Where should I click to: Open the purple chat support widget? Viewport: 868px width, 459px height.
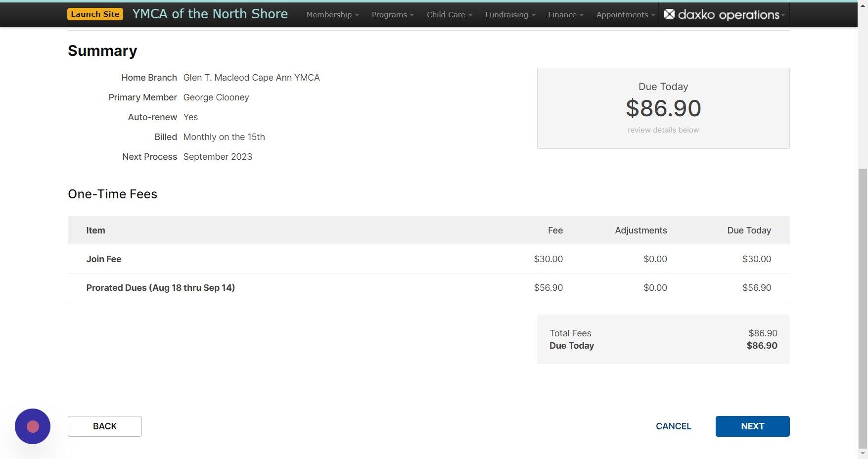click(x=32, y=426)
